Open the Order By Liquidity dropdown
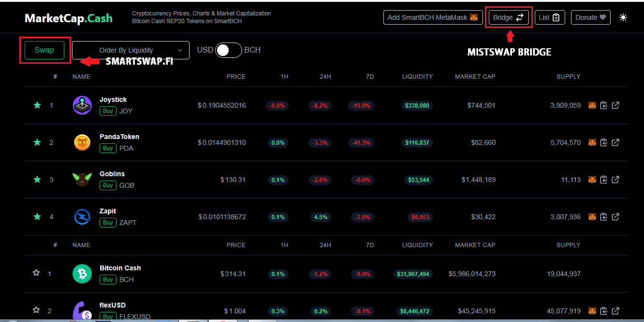644x322 pixels. pos(131,50)
